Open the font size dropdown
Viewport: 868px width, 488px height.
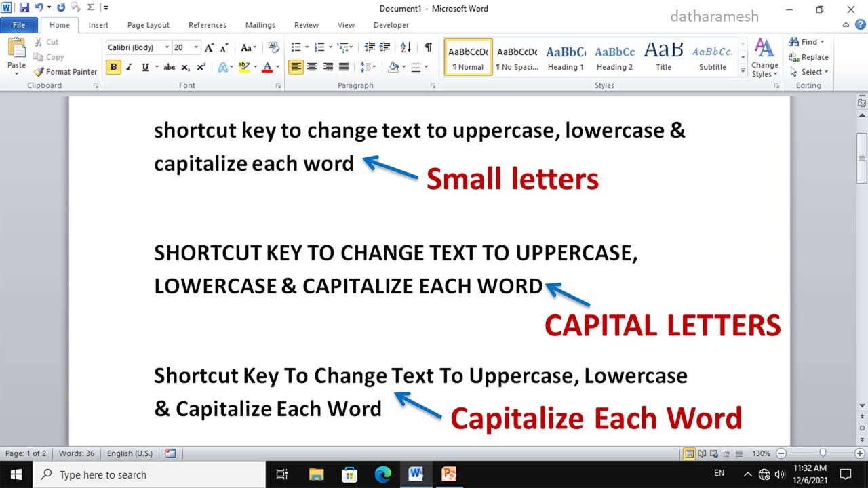click(x=197, y=47)
